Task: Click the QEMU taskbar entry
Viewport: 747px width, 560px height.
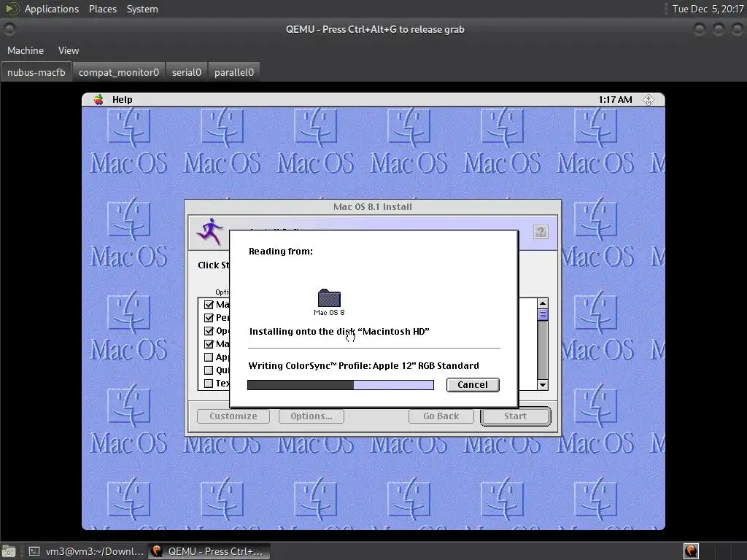Action: [209, 551]
